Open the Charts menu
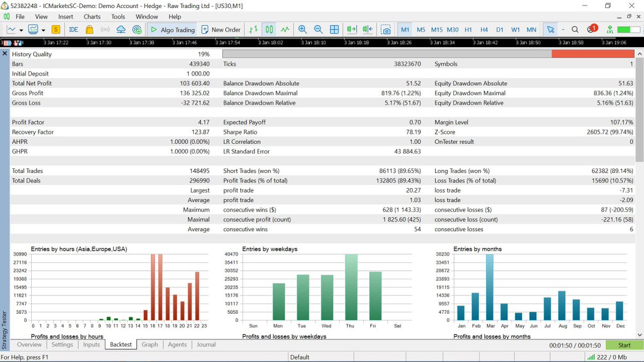 (92, 17)
